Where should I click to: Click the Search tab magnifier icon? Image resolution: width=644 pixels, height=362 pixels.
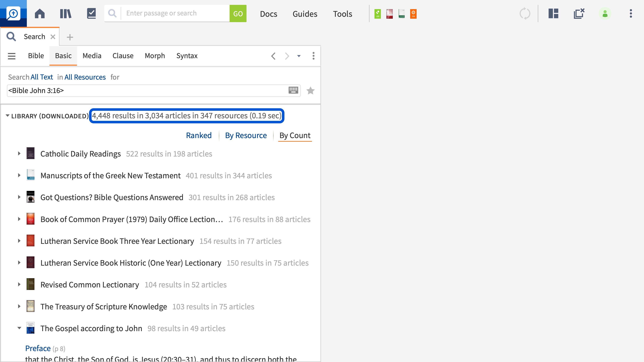tap(11, 37)
